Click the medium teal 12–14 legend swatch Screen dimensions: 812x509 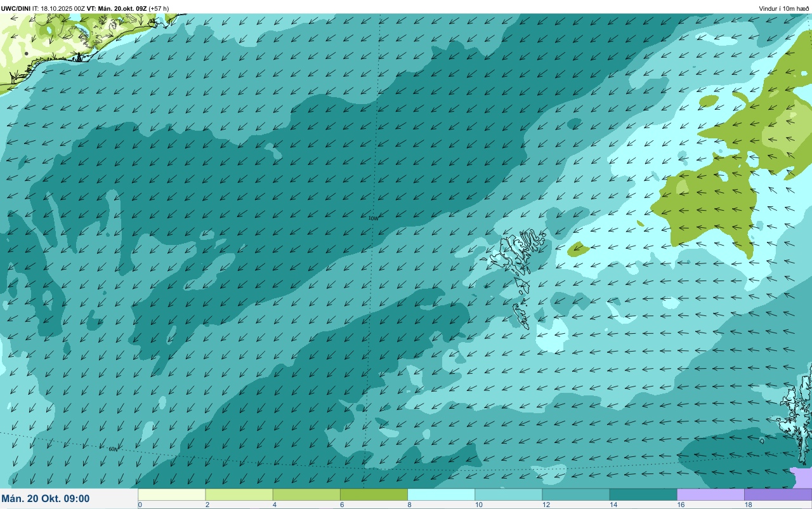575,494
